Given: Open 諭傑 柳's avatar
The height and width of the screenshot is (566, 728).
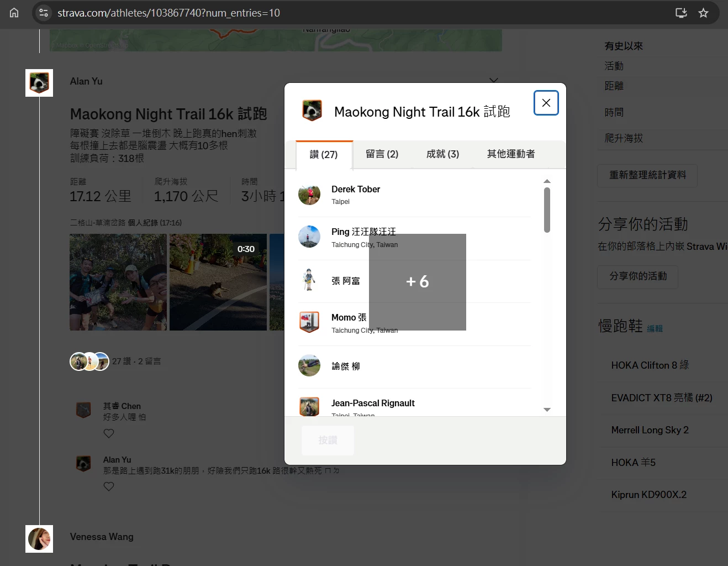Looking at the screenshot, I should (x=309, y=365).
